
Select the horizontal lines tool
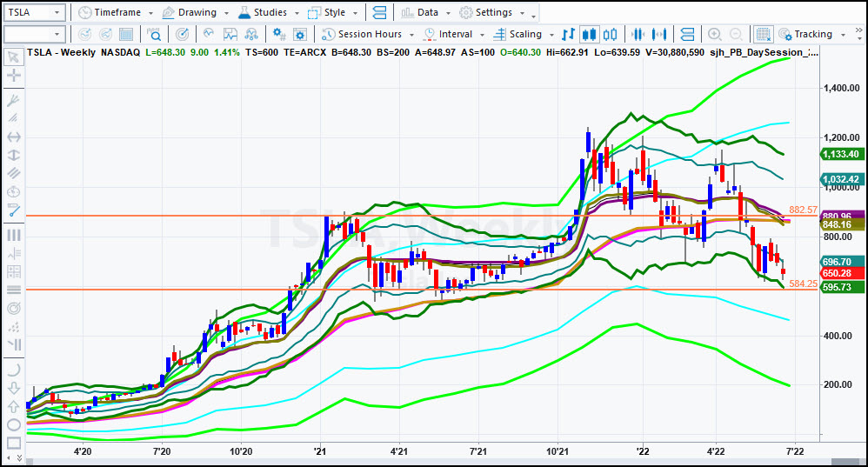14,290
